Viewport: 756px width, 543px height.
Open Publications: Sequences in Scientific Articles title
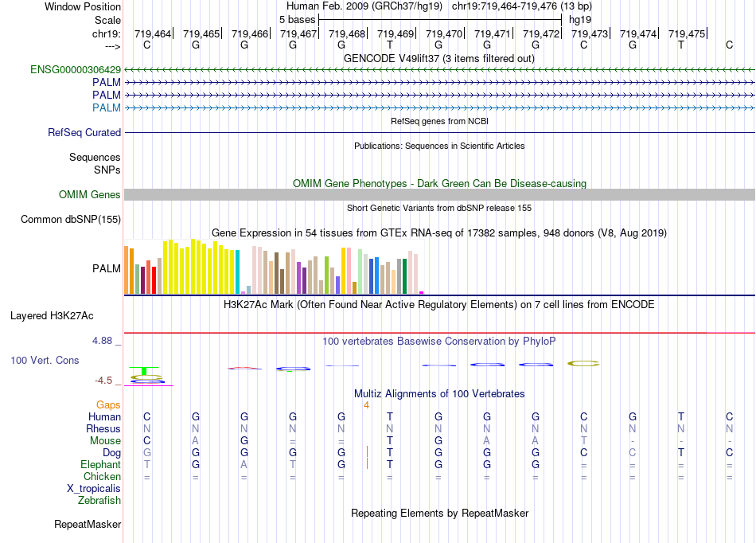point(439,146)
